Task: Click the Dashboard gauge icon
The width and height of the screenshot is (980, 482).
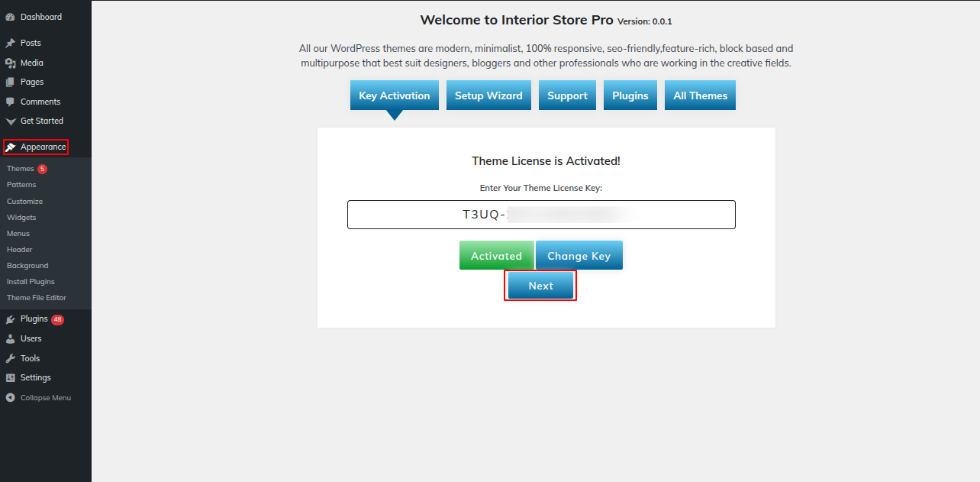Action: [10, 17]
